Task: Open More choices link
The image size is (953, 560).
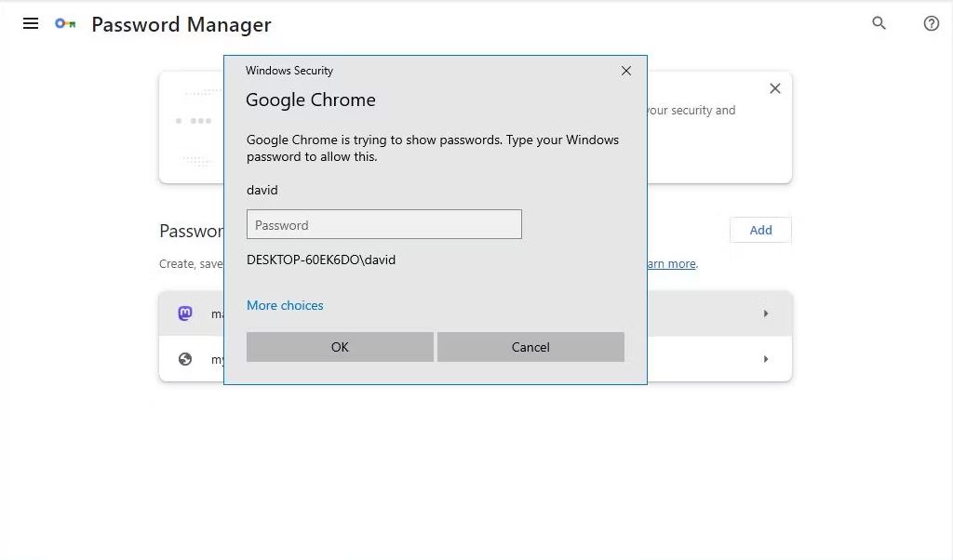Action: coord(285,305)
